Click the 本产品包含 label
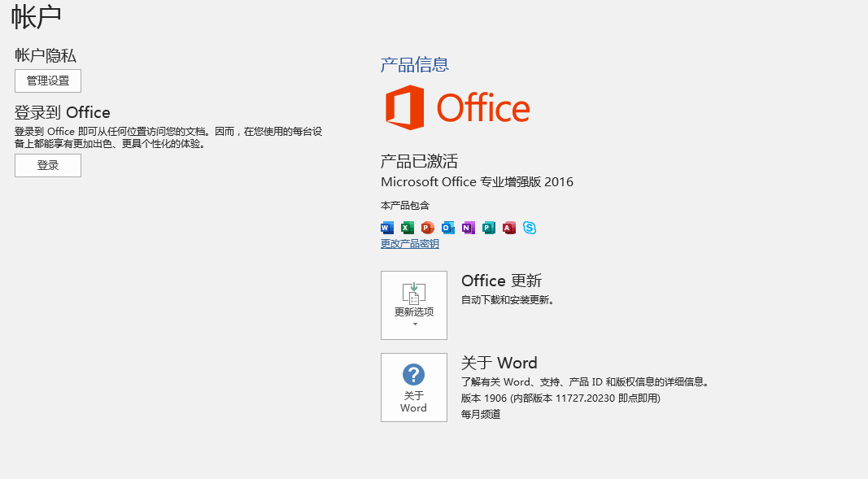The width and height of the screenshot is (868, 479). 405,206
